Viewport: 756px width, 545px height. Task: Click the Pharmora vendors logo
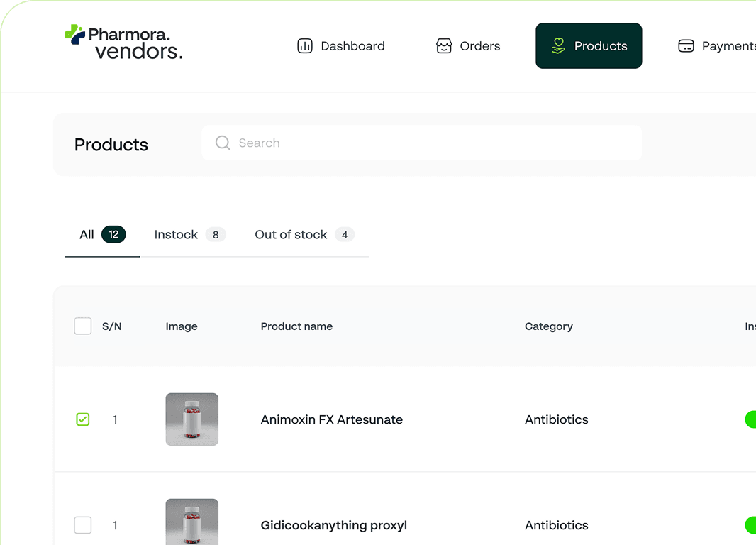(x=123, y=42)
